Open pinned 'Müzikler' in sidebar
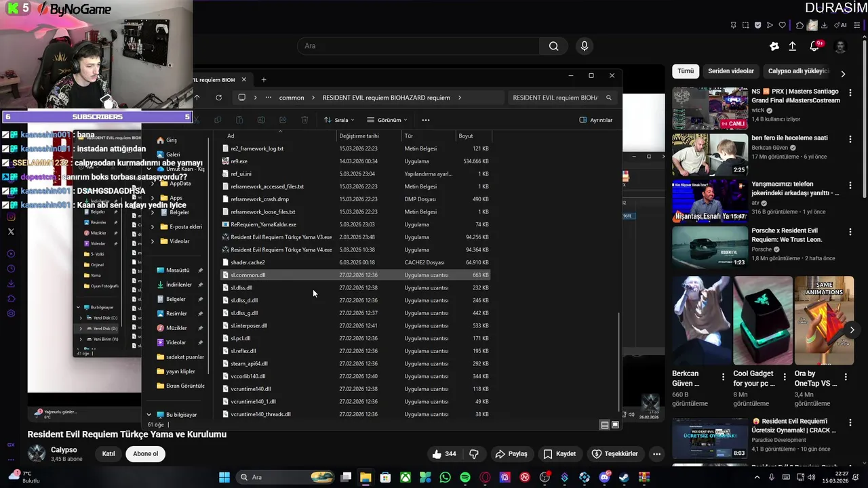The image size is (868, 488). (x=176, y=328)
